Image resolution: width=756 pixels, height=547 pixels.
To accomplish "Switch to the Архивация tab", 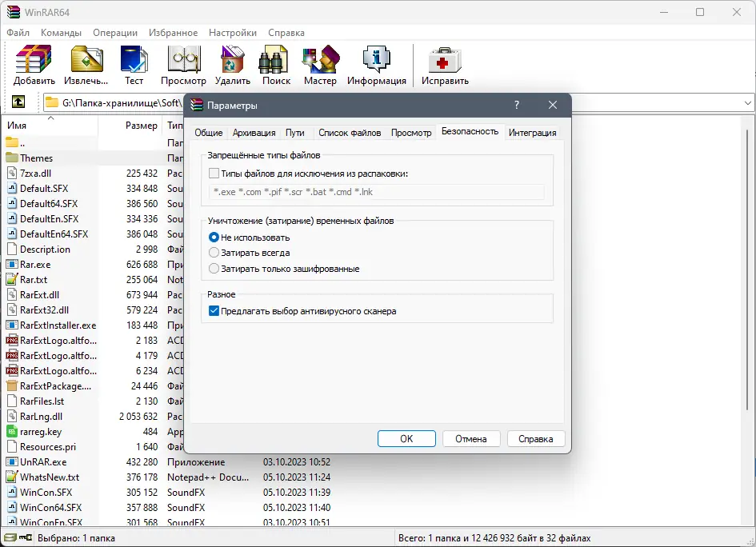I will tap(254, 133).
